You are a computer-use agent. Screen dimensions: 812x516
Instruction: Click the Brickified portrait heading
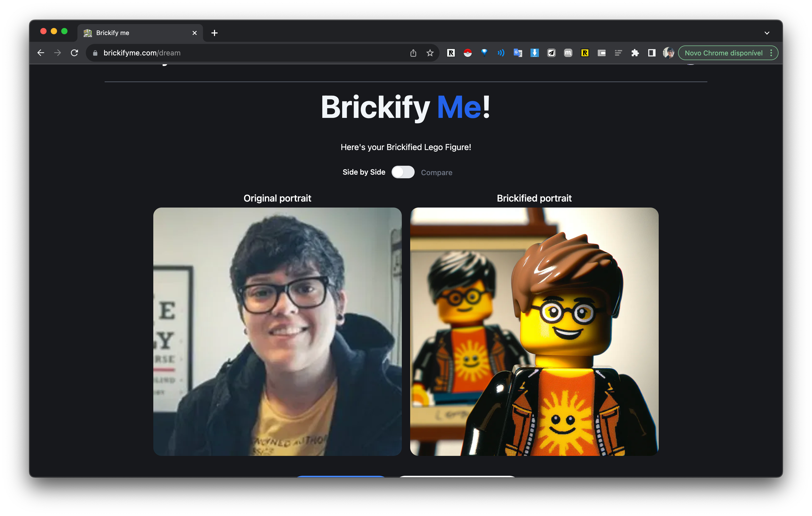[x=534, y=198]
